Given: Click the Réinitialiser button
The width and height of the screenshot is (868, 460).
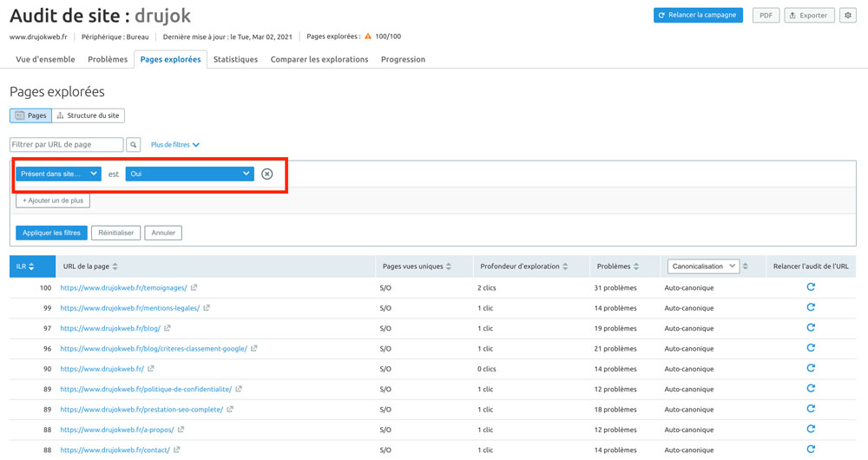Looking at the screenshot, I should click(x=115, y=233).
